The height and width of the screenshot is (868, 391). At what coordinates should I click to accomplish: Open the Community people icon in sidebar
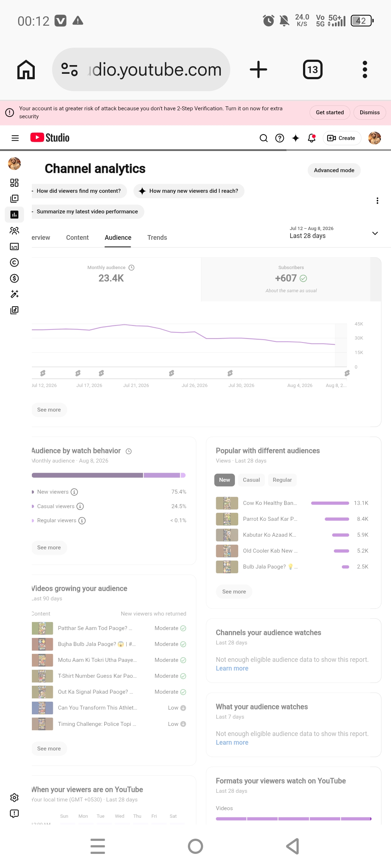14,230
